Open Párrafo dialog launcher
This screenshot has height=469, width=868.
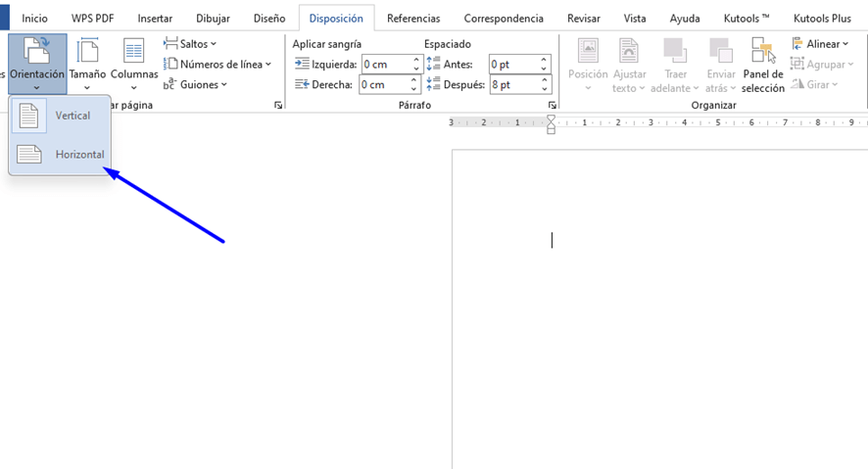[552, 105]
